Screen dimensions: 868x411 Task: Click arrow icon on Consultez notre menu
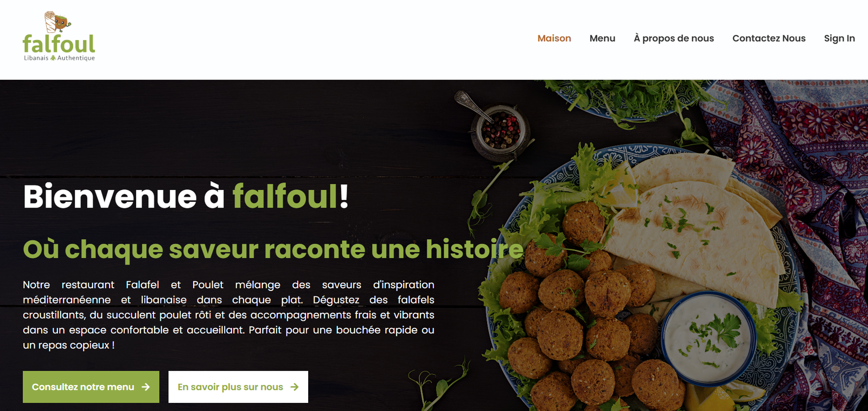145,387
